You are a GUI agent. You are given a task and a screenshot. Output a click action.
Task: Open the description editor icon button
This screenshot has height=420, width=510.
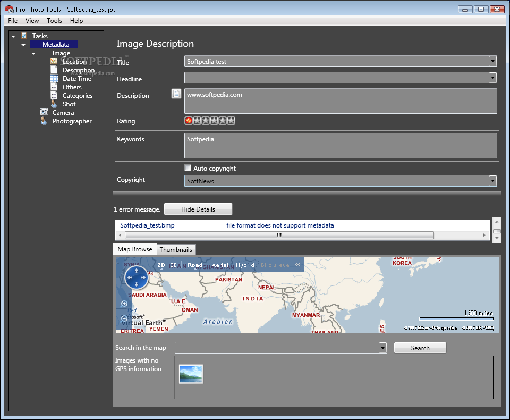click(x=176, y=94)
